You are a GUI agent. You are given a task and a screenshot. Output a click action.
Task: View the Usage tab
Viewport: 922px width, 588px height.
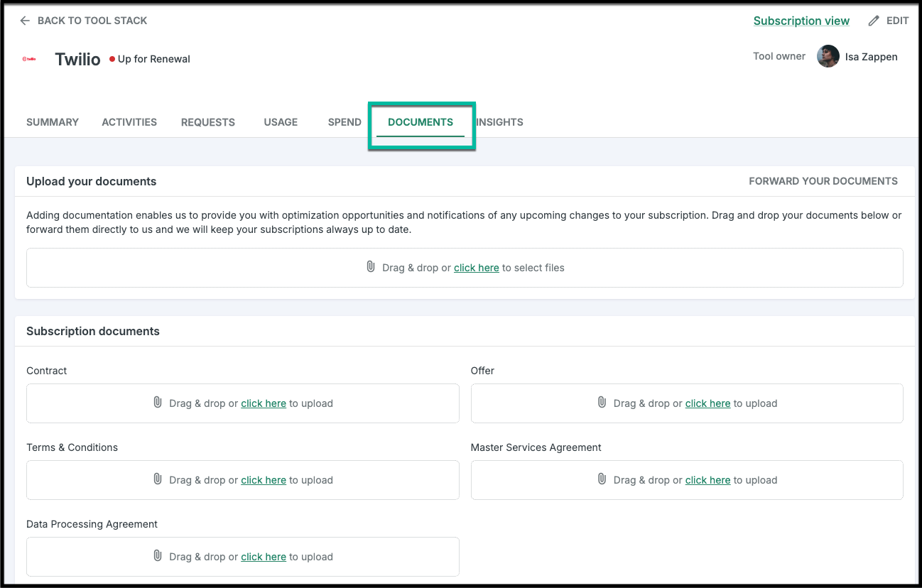(281, 122)
